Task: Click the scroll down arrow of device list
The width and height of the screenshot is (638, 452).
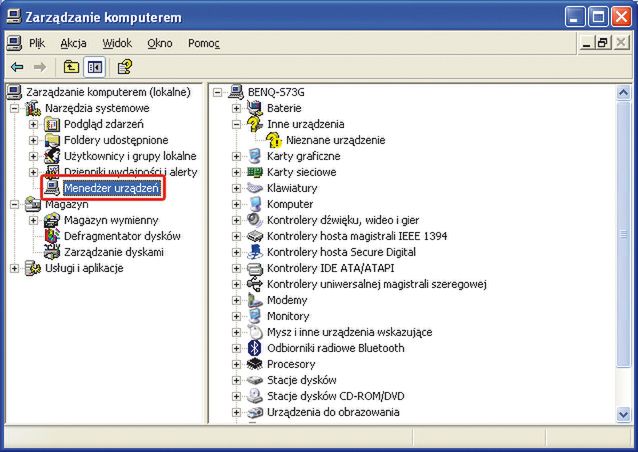Action: (x=623, y=415)
